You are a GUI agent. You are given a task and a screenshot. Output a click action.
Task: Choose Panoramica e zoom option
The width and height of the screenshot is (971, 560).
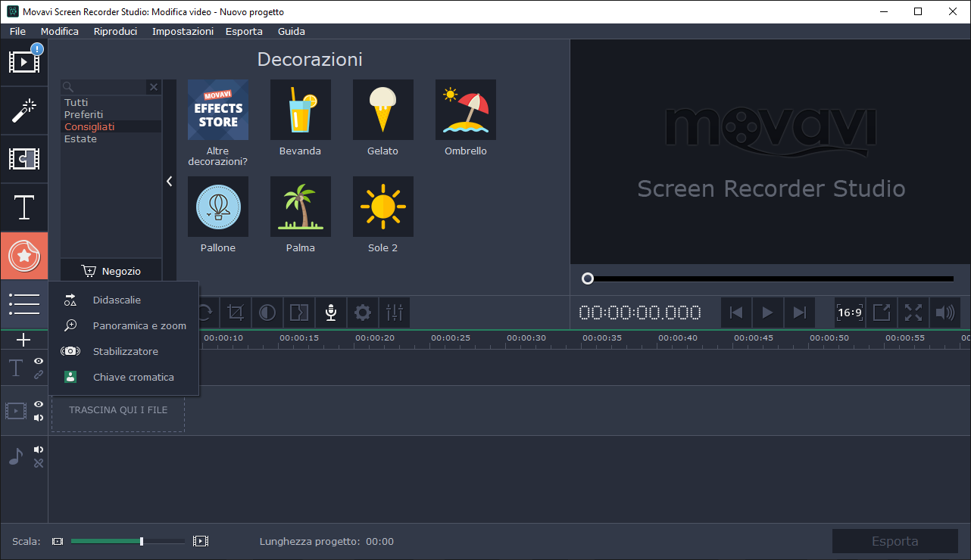[x=123, y=325]
